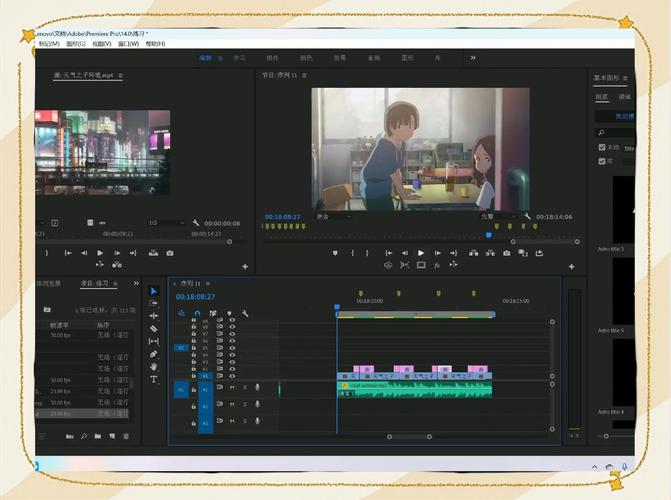Select the Ripple Edit tool

[x=154, y=316]
